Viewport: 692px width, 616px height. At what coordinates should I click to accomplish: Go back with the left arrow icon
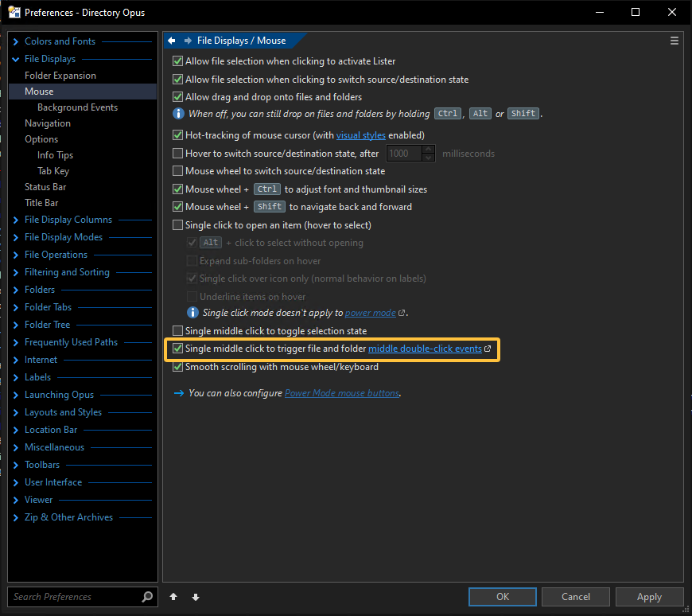click(x=172, y=41)
